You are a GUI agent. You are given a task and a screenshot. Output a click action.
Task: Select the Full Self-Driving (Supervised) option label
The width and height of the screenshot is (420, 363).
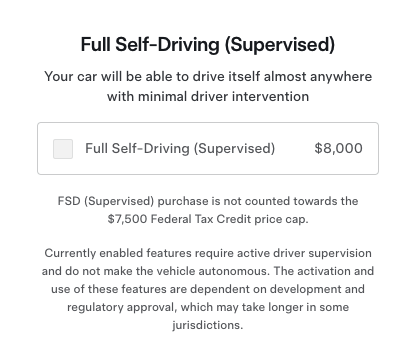[x=180, y=149]
